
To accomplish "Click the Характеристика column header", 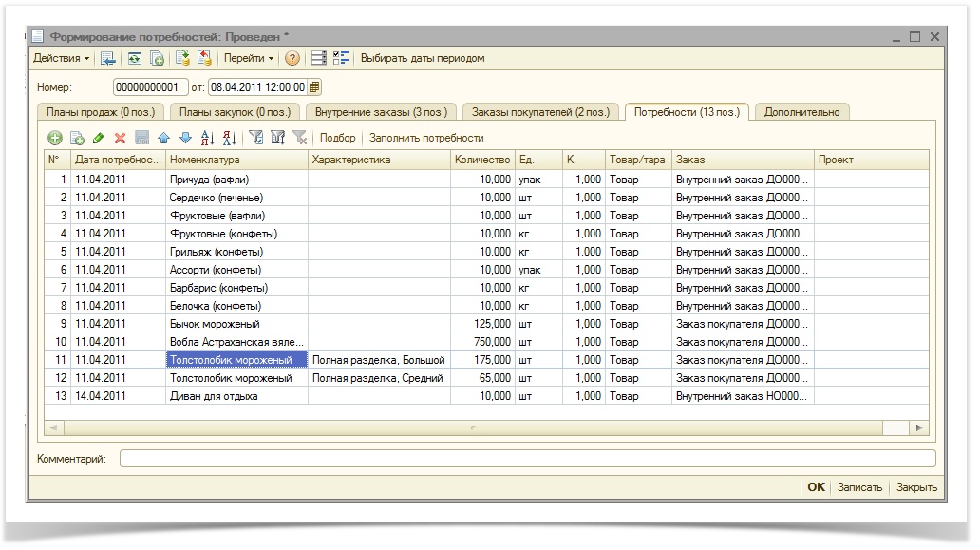I will pos(380,160).
